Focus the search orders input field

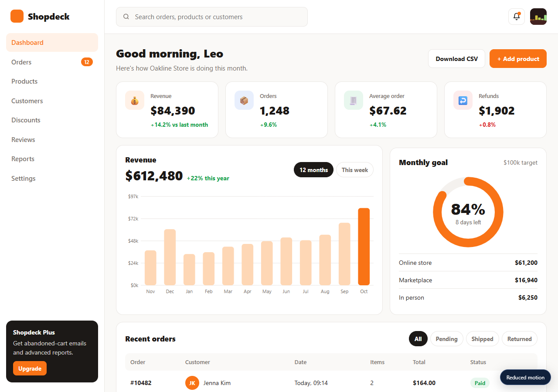(x=212, y=17)
